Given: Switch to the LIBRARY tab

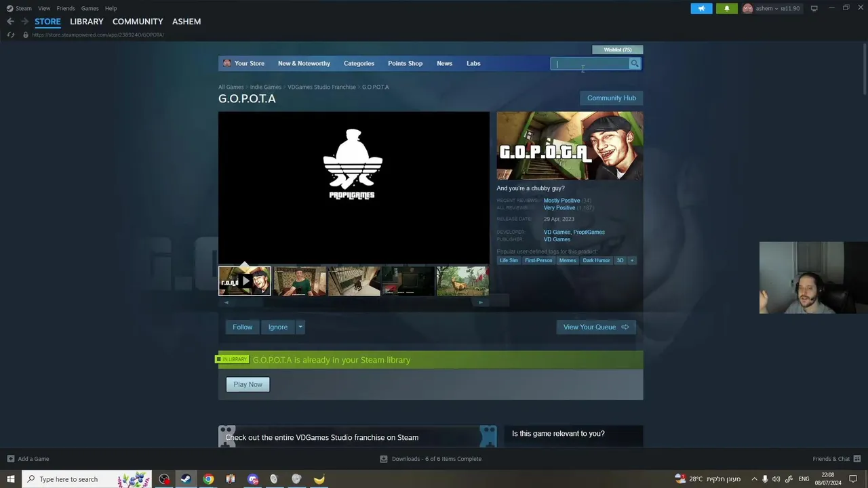Looking at the screenshot, I should pos(87,22).
